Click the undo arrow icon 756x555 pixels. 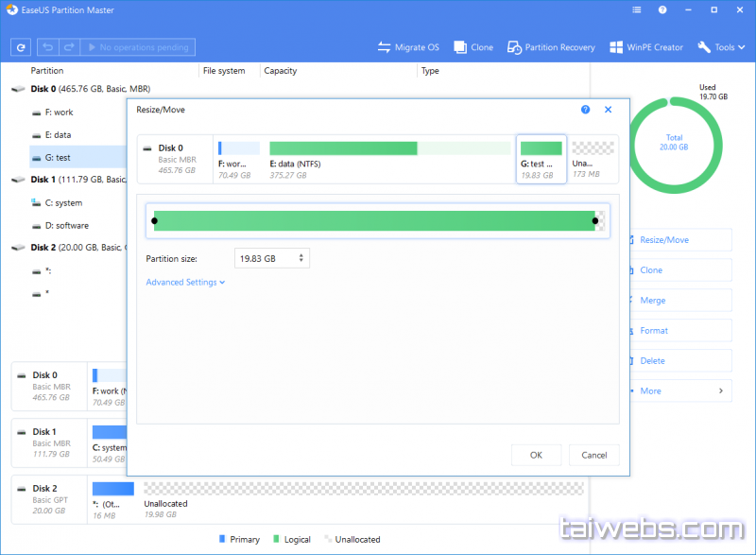(47, 47)
